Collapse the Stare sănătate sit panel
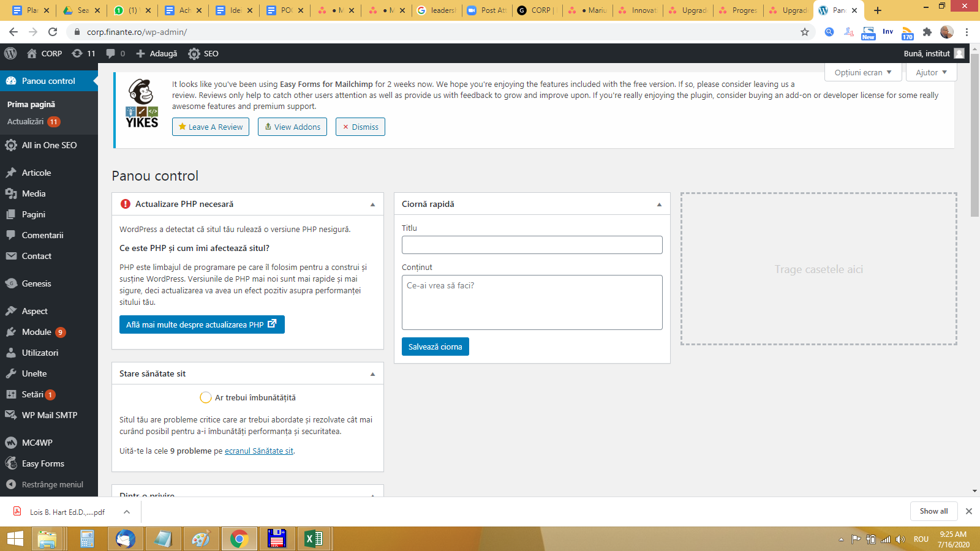The image size is (980, 551). pos(372,374)
